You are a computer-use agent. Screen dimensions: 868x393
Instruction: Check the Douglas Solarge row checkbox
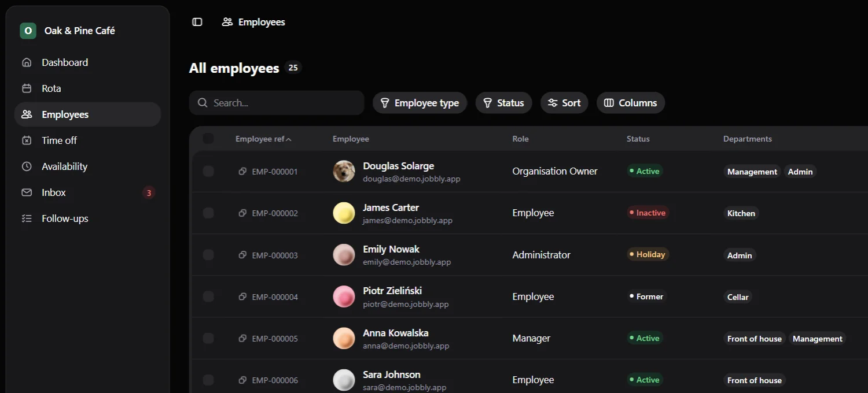coord(208,171)
